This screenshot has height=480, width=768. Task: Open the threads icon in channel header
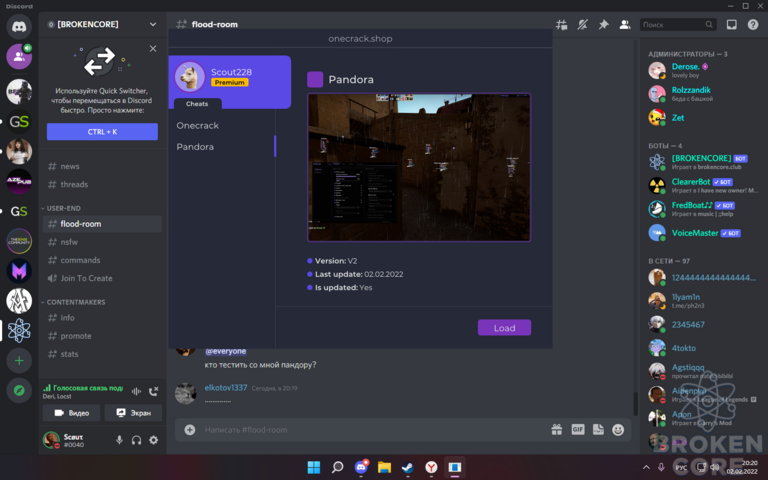(561, 24)
